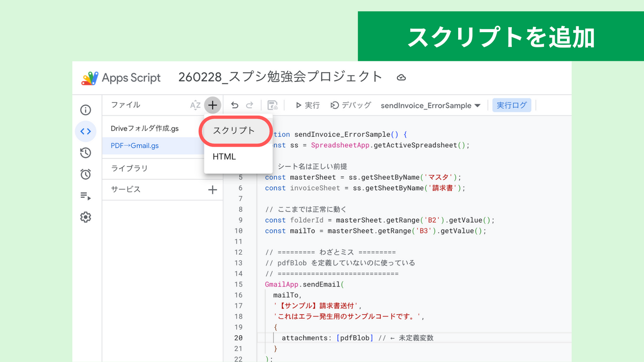Click the ファイル header label
The image size is (644, 362).
pyautogui.click(x=125, y=105)
